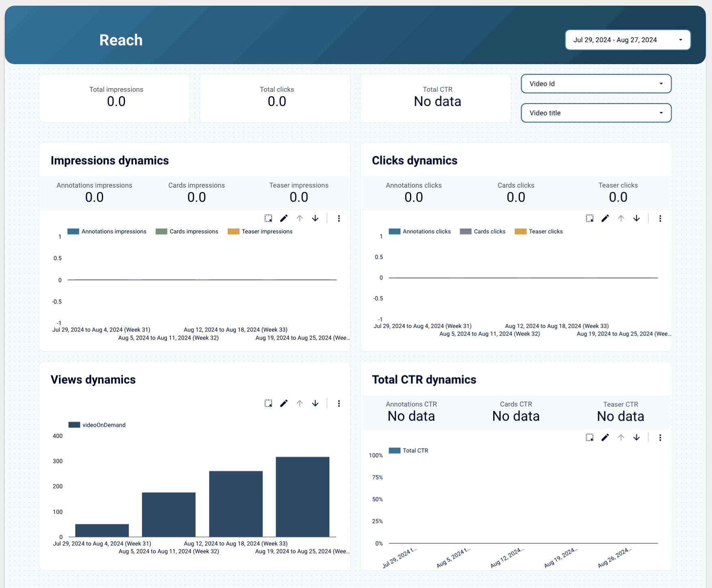Click the selection icon on Clicks dynamics chart
This screenshot has height=588, width=712.
pos(589,218)
